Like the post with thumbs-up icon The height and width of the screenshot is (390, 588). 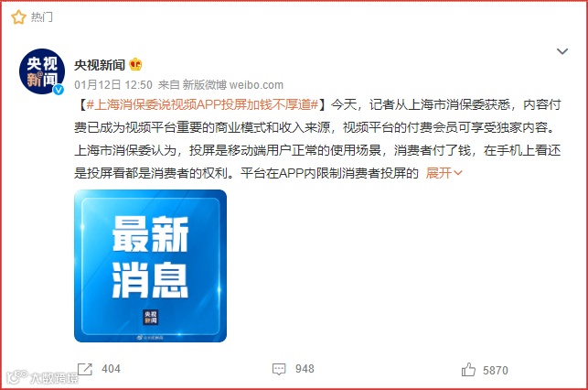pos(468,370)
